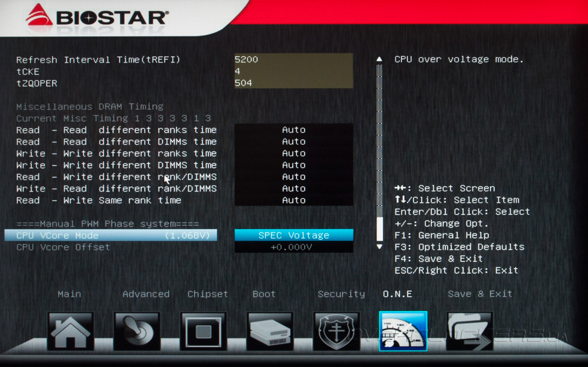Click the "F4: Save & Exit" hint

[x=439, y=258]
